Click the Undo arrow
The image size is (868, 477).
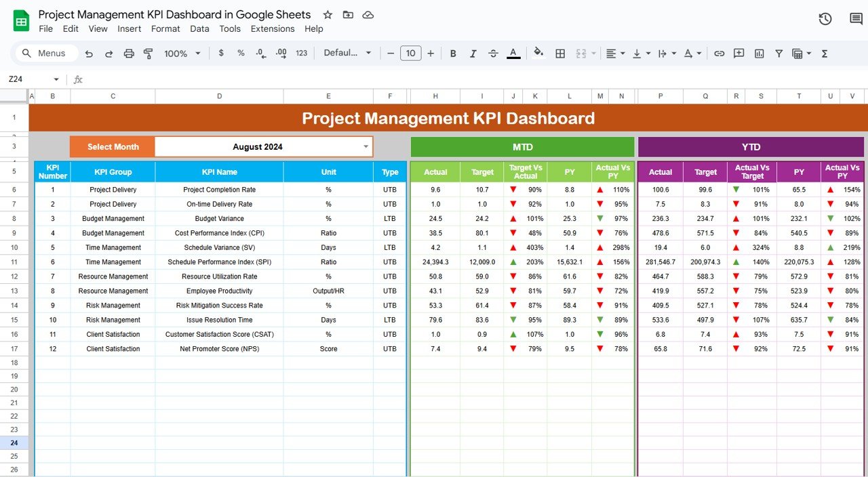point(89,54)
